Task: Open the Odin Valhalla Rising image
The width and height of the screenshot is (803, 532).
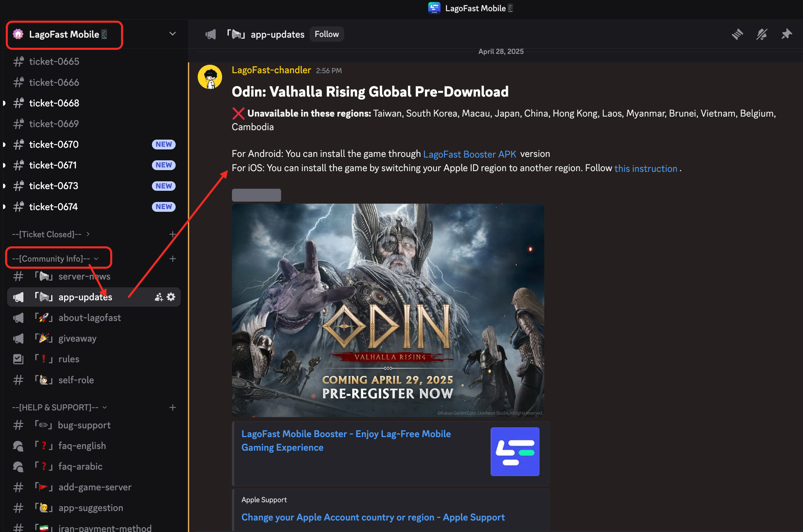Action: point(388,310)
